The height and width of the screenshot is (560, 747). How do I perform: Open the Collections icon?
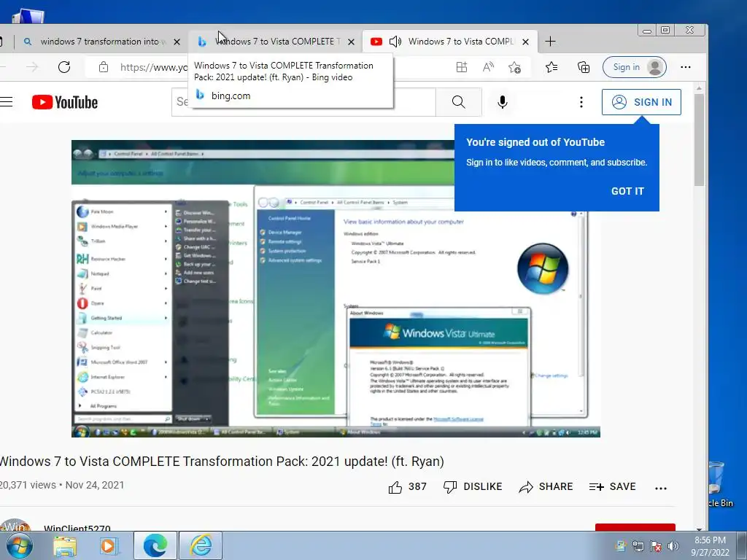click(x=584, y=67)
